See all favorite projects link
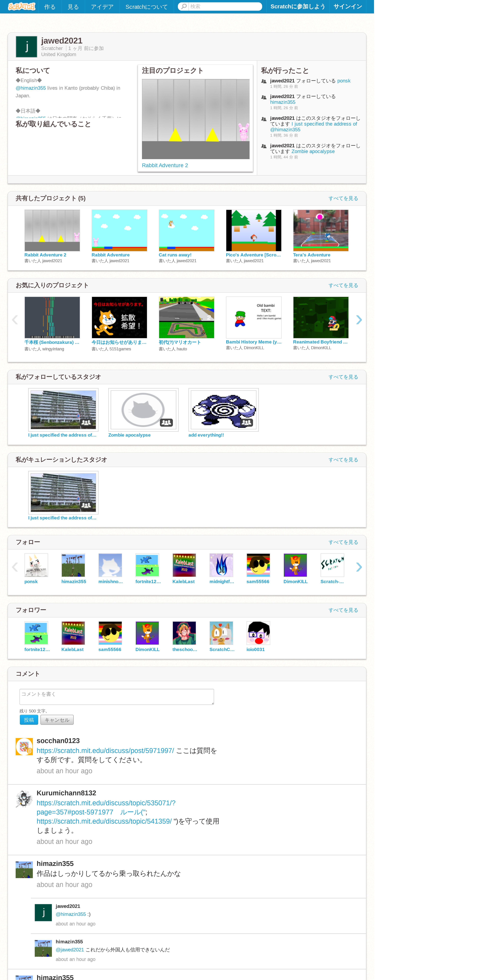Image resolution: width=490 pixels, height=980 pixels. (x=343, y=285)
